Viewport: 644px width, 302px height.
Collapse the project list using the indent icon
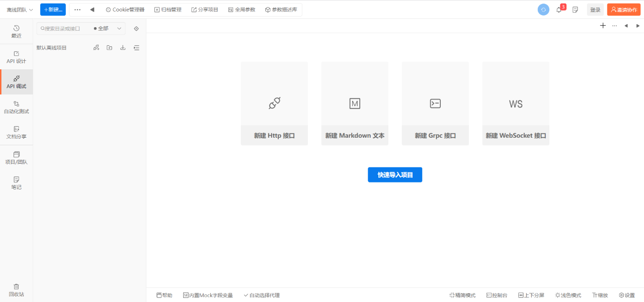[x=136, y=47]
